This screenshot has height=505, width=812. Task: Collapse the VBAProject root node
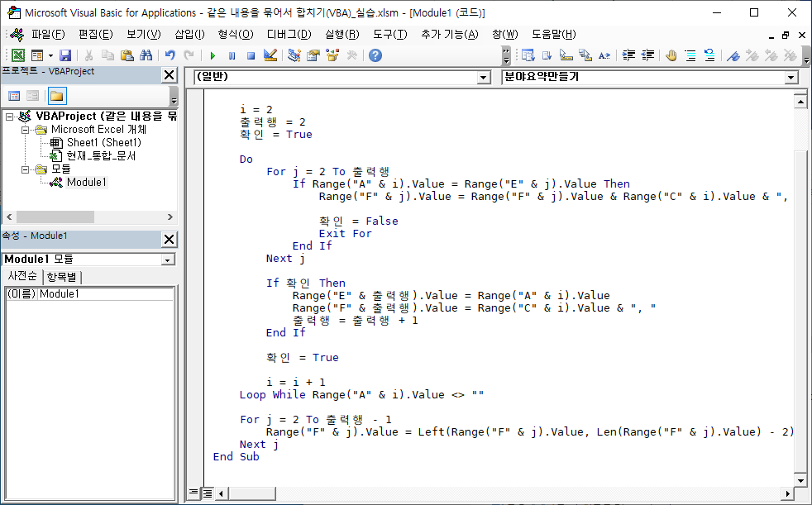tap(9, 117)
